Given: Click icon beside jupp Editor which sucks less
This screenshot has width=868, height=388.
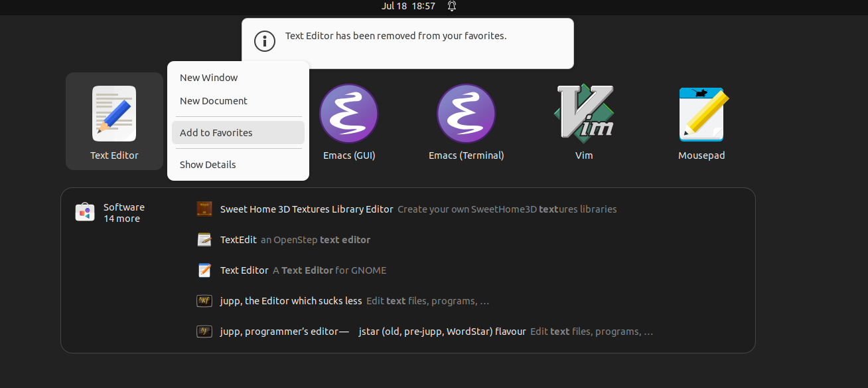Looking at the screenshot, I should (204, 301).
